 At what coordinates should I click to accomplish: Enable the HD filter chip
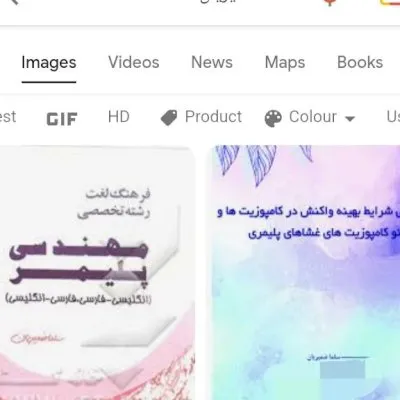point(119,117)
